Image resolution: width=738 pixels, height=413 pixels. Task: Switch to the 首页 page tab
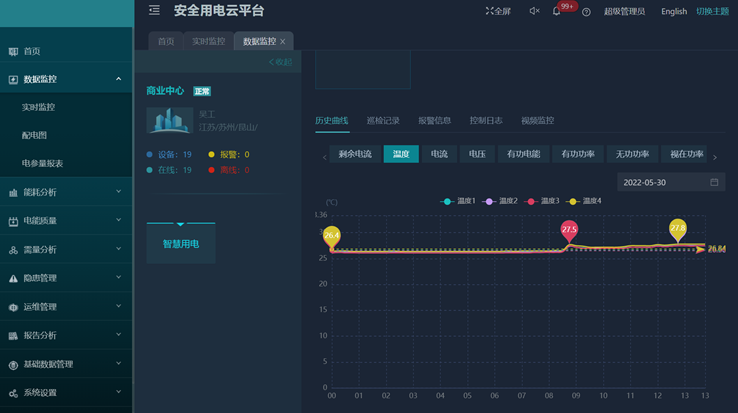[x=166, y=41]
